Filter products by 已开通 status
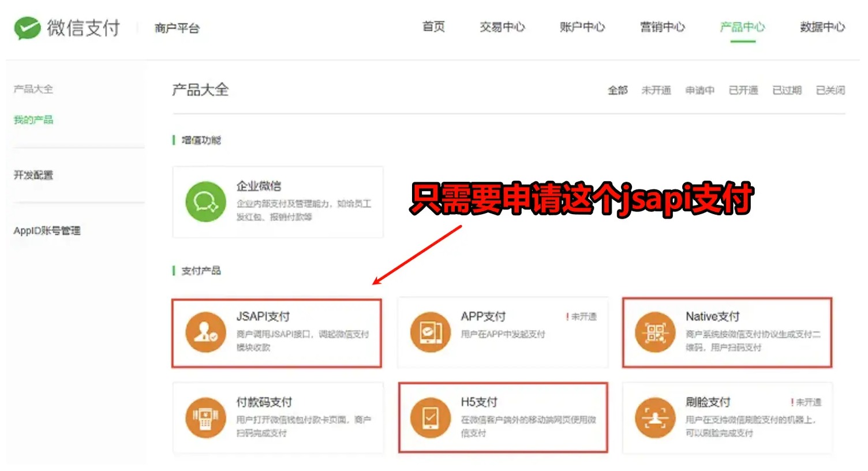The image size is (868, 471). (x=743, y=90)
